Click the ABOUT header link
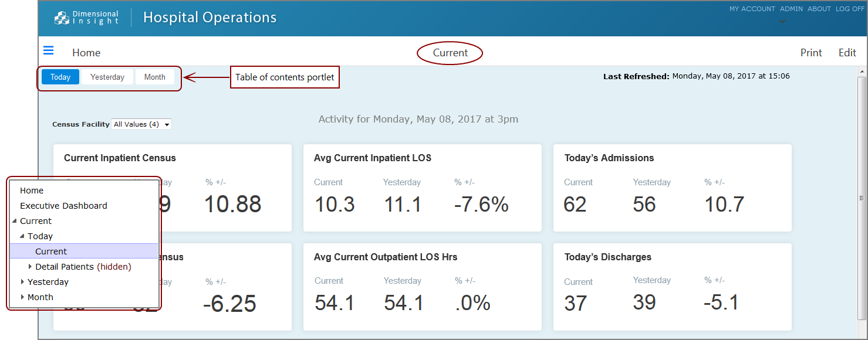This screenshot has height=340, width=868. tap(819, 9)
